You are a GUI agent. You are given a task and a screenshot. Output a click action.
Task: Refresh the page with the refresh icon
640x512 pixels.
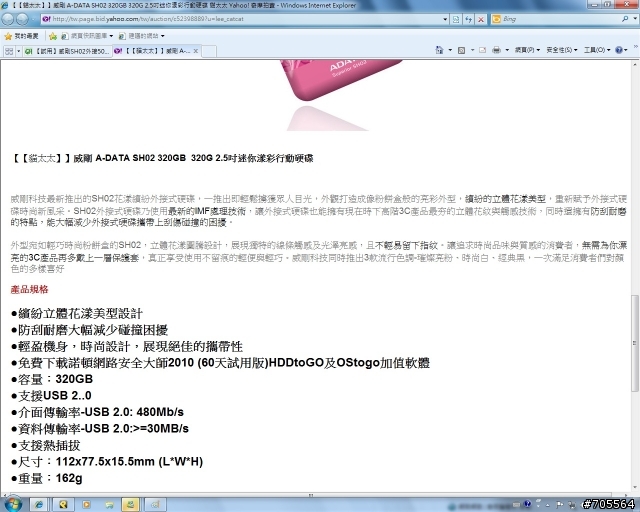469,19
